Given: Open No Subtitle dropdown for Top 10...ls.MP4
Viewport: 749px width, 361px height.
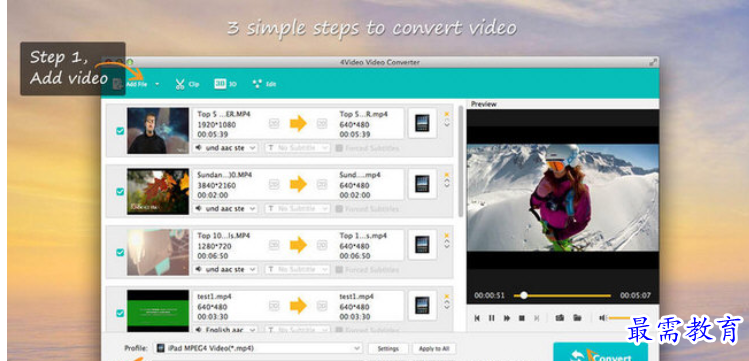Looking at the screenshot, I should tap(298, 269).
